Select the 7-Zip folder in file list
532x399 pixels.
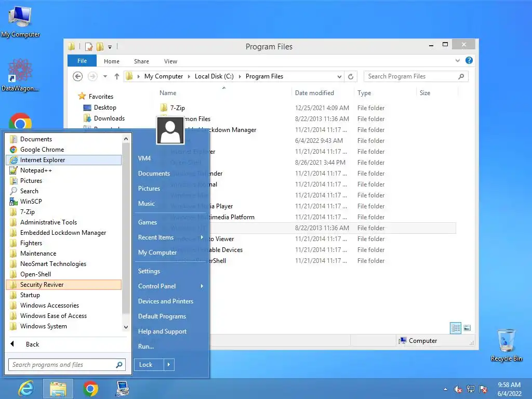[178, 108]
